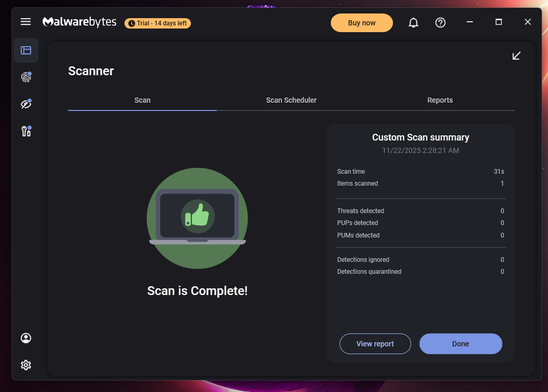Click the Trial 14 days left badge
This screenshot has width=548, height=392.
click(x=158, y=23)
